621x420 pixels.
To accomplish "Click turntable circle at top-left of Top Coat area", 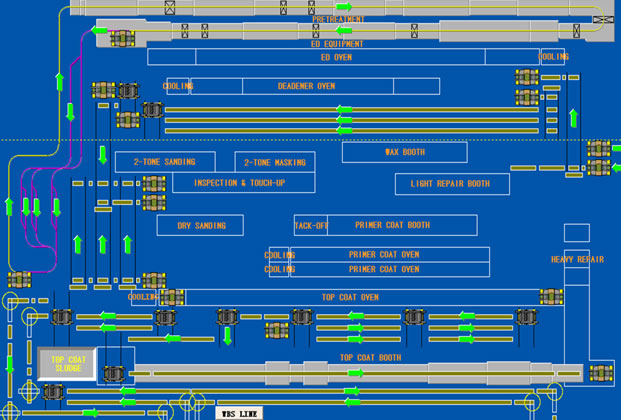I will tap(14, 301).
